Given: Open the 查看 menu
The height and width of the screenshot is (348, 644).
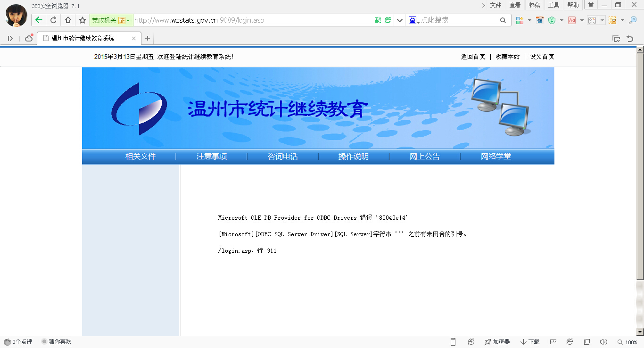Looking at the screenshot, I should (x=515, y=5).
